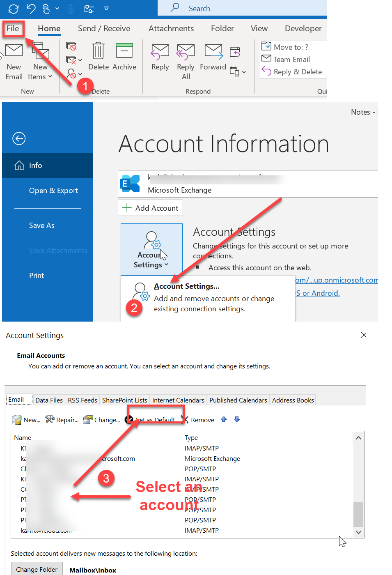Move account up with blue arrow
392x575 pixels.
(x=224, y=419)
